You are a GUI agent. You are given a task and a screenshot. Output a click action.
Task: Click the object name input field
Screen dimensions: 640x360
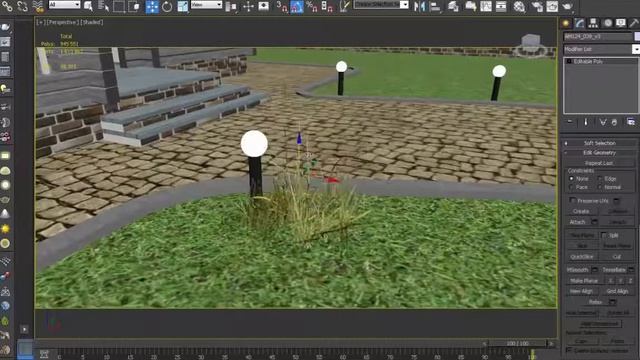598,36
